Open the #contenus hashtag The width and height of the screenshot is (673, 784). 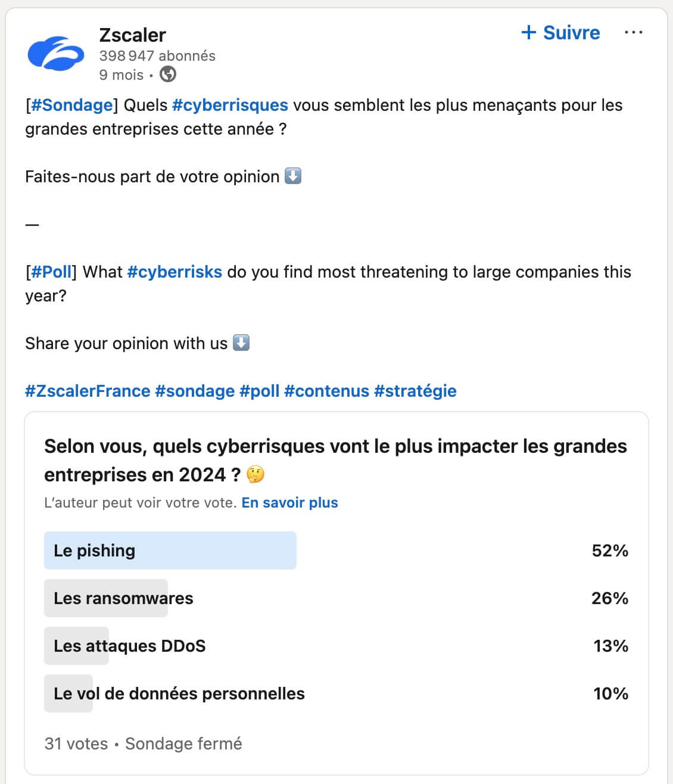(326, 391)
